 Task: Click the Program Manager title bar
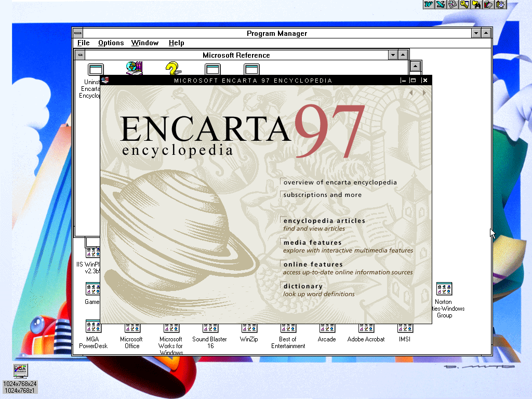point(277,33)
